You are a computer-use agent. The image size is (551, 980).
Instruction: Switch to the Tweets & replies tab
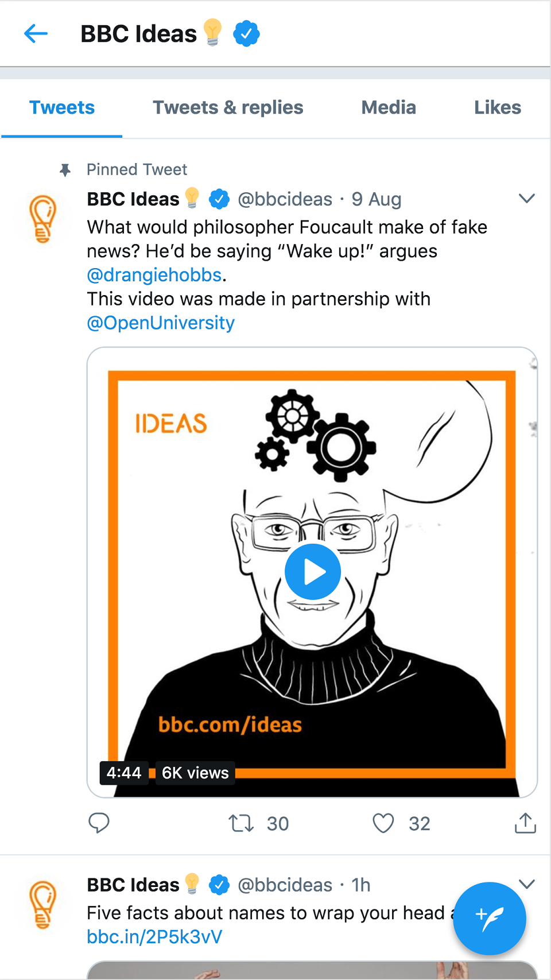[x=228, y=107]
